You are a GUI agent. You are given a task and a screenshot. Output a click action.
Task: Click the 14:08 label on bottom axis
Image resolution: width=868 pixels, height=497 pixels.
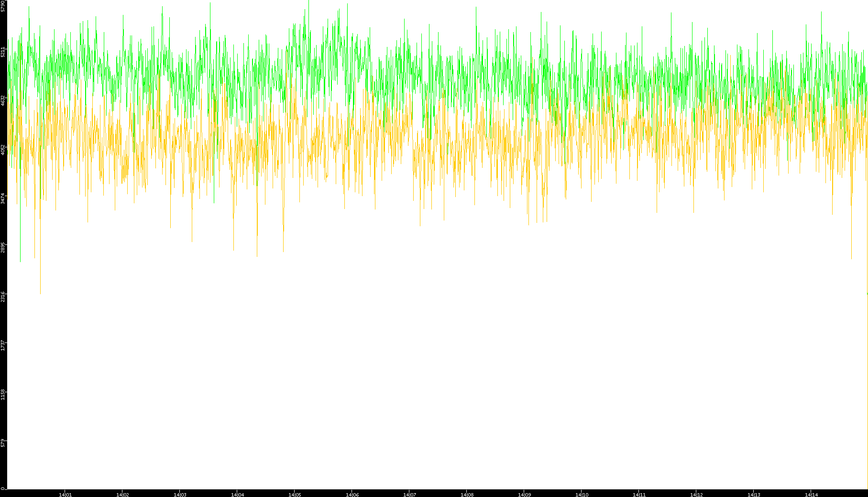click(x=467, y=495)
